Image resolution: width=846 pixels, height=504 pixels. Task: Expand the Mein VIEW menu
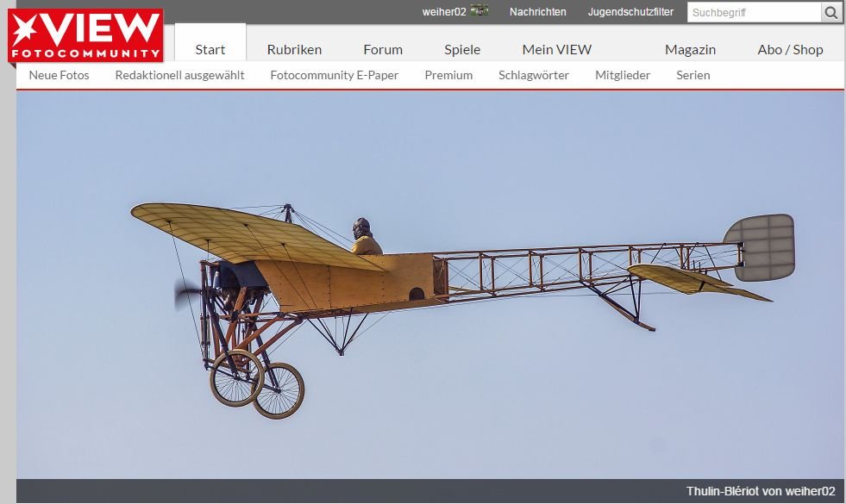(556, 49)
